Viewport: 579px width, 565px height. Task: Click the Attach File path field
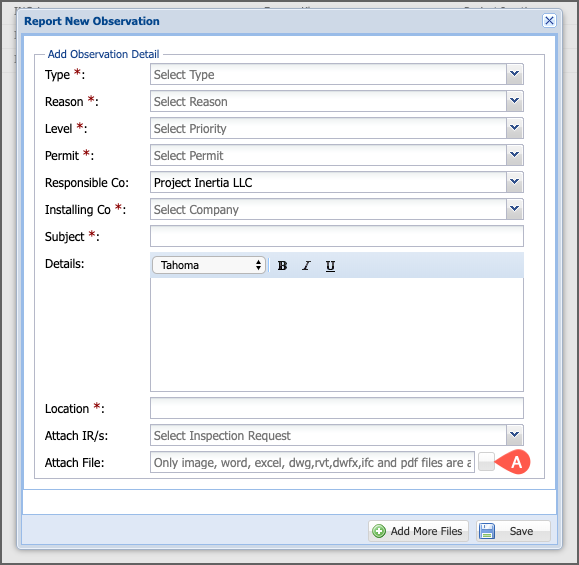pos(312,462)
